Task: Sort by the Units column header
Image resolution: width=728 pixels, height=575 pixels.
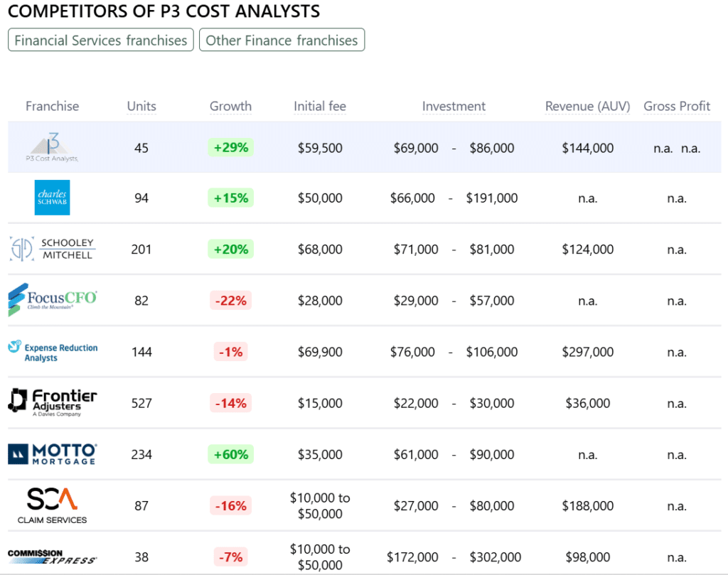Action: 141,107
